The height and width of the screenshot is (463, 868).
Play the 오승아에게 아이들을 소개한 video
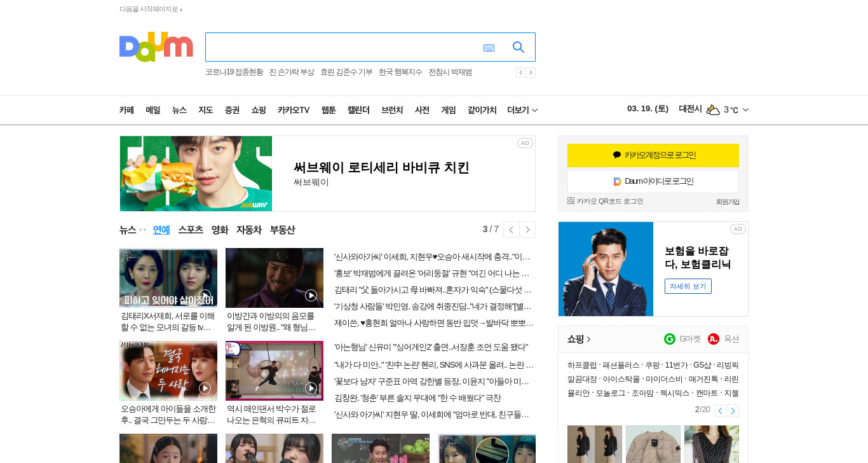point(168,371)
